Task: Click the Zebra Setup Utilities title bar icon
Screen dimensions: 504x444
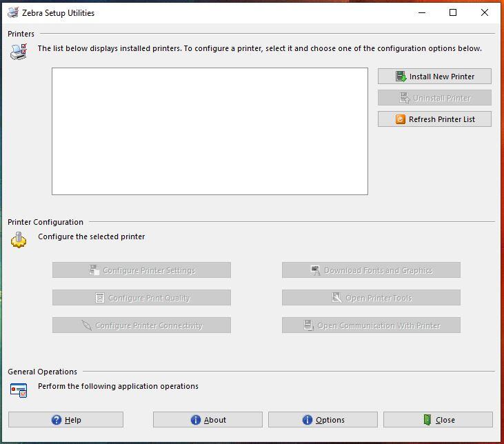Action: [x=13, y=12]
